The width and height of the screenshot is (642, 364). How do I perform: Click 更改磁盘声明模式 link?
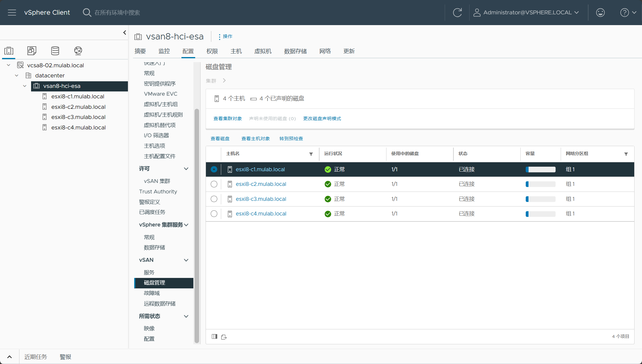coord(322,119)
